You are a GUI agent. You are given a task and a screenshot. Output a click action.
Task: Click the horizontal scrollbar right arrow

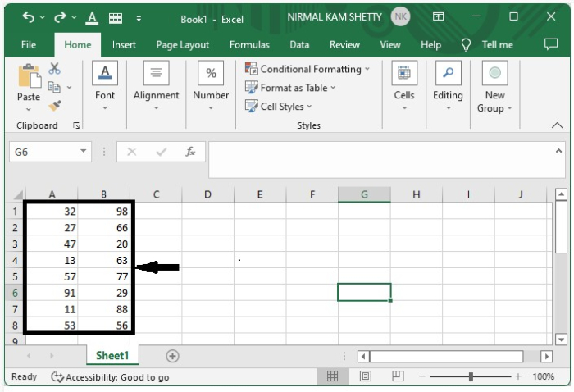click(x=547, y=356)
